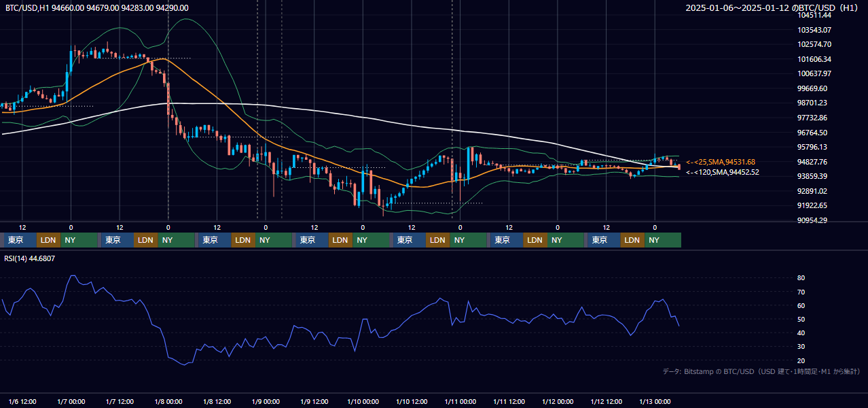Click price axis label 104511.44
Viewport: 868px width, 408px height.
coord(814,15)
